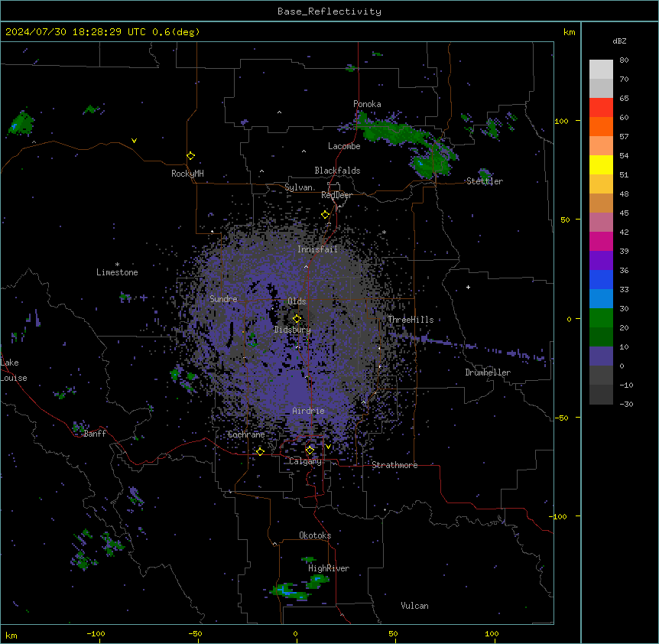Click the Vulcan city label
The height and width of the screenshot is (644, 659).
414,606
